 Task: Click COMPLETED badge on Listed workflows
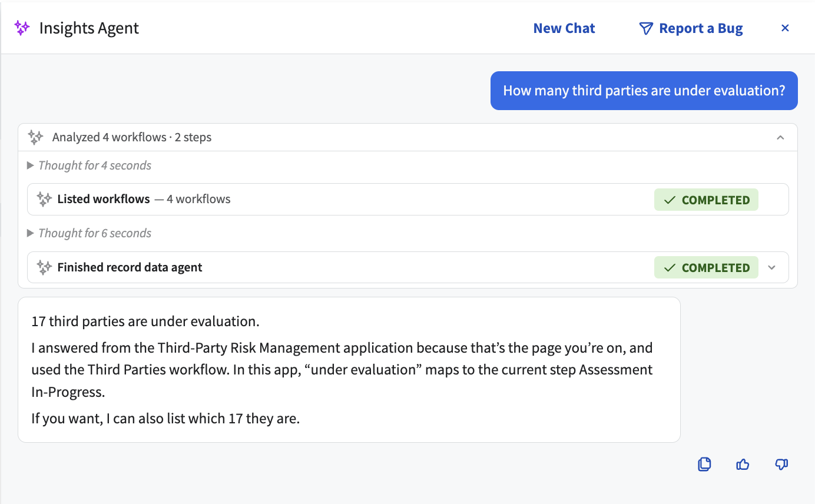[x=706, y=200]
